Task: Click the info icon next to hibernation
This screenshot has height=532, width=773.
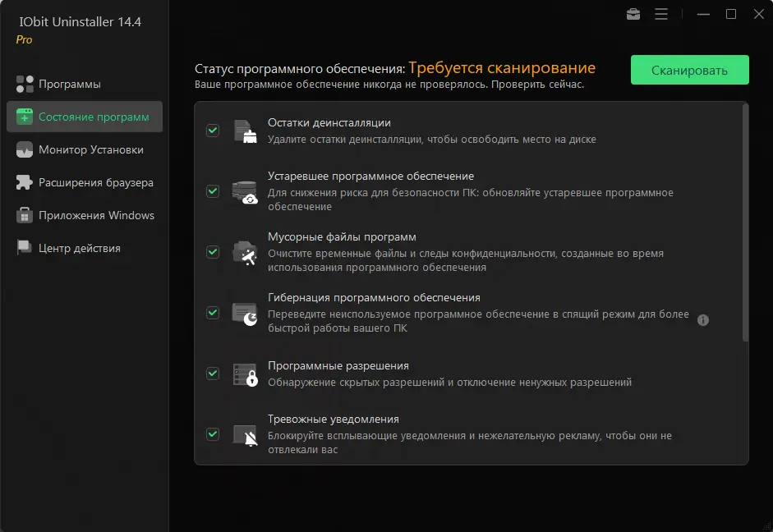Action: [703, 320]
